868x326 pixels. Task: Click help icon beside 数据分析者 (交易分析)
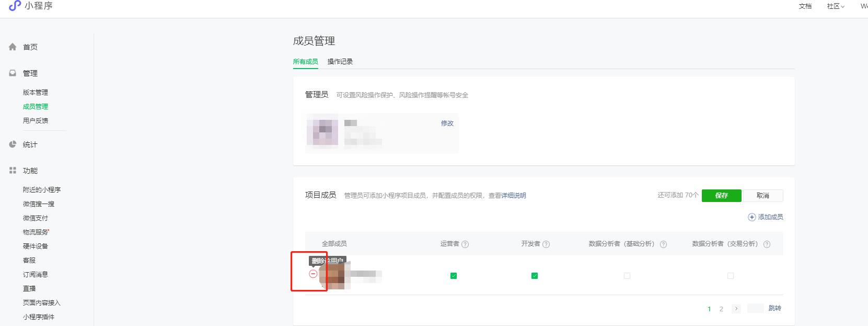(x=767, y=244)
